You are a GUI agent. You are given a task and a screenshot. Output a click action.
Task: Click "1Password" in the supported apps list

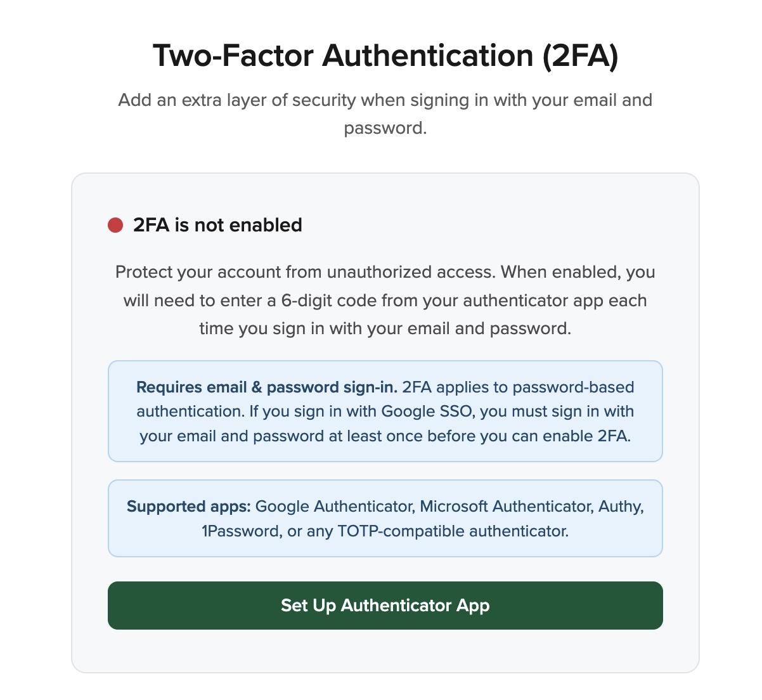241,531
